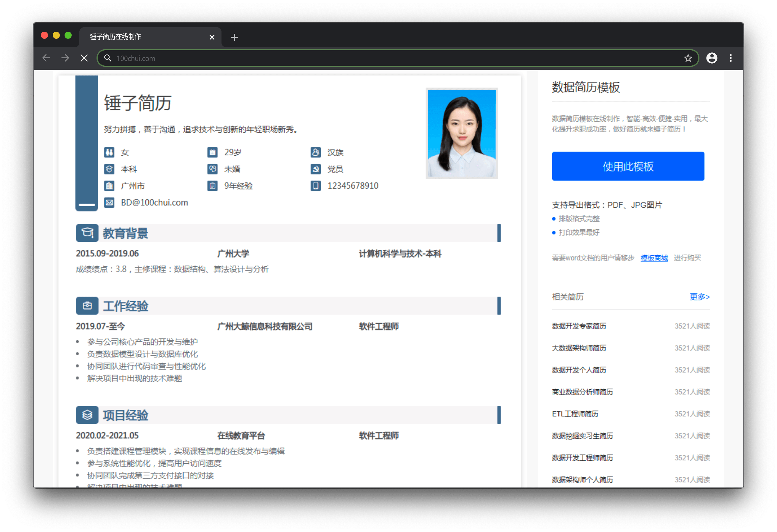The width and height of the screenshot is (777, 532).
Task: Open the browser profile avatar
Action: tap(712, 58)
